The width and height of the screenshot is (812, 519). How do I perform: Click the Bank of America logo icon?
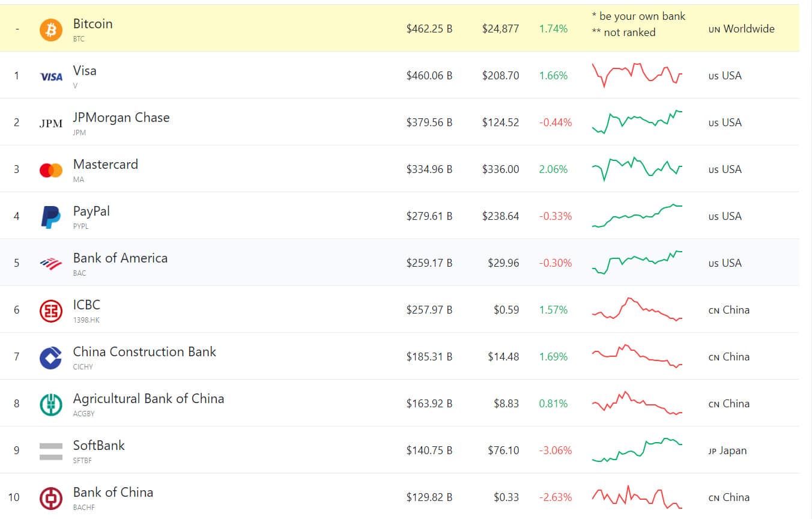tap(51, 264)
